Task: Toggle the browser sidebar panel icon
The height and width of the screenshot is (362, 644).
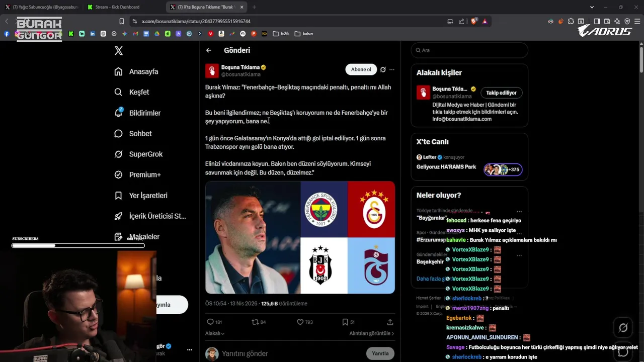Action: (597, 21)
